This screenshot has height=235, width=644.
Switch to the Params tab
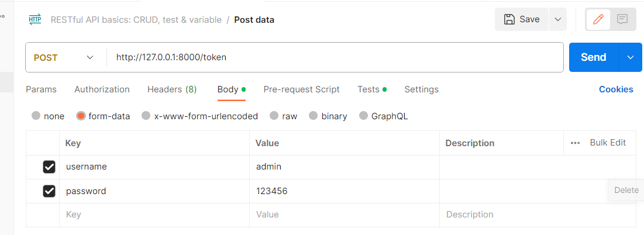pyautogui.click(x=41, y=89)
